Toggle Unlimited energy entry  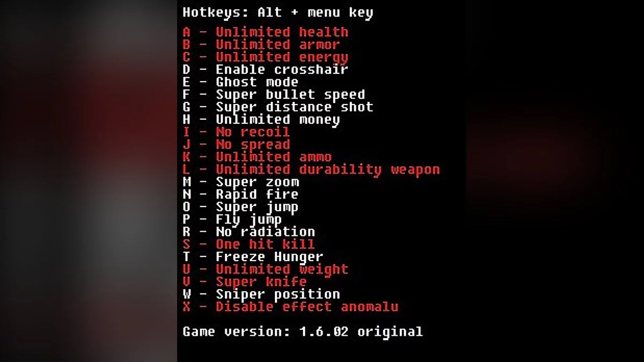266,57
